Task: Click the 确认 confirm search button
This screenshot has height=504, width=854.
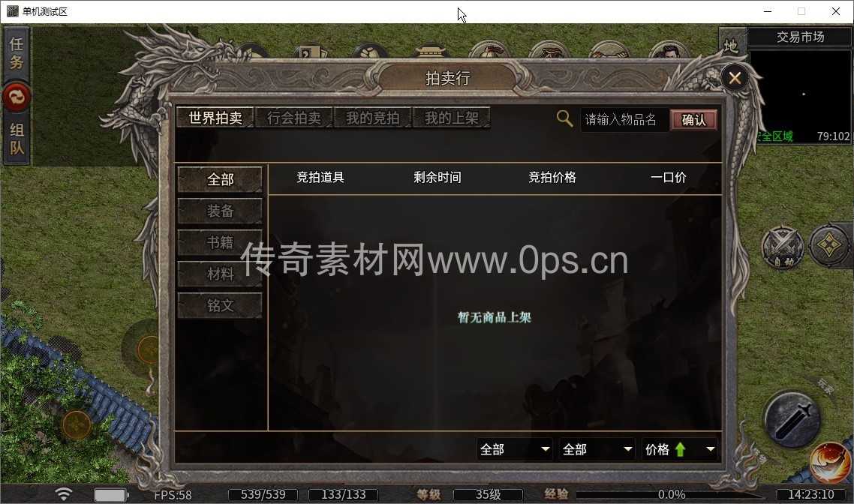Action: pos(693,120)
